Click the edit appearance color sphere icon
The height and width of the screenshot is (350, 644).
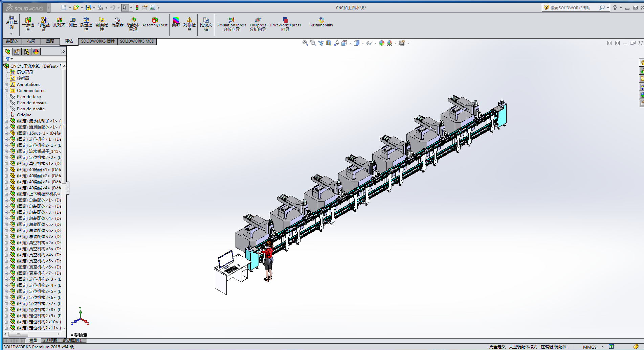[381, 43]
